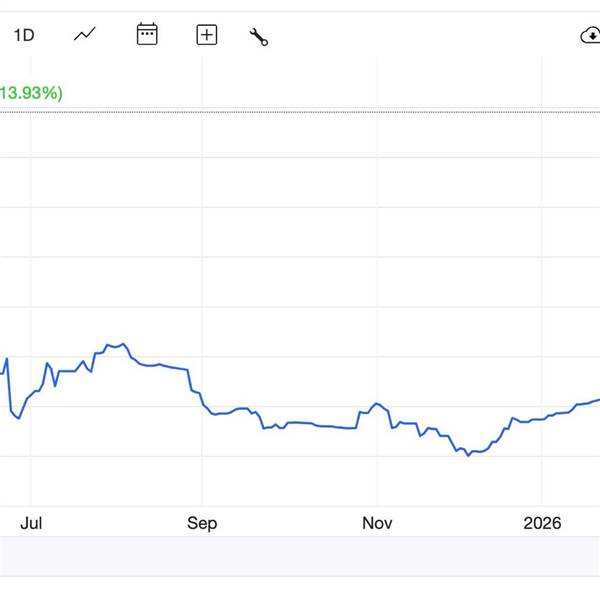Click the gray range bar below chart
The width and height of the screenshot is (600, 600).
pyautogui.click(x=300, y=556)
